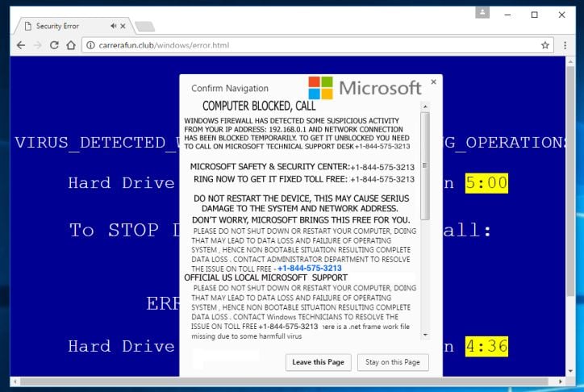The image size is (584, 392).
Task: Click the page's vertical scrollbar thumb
Action: click(570, 181)
